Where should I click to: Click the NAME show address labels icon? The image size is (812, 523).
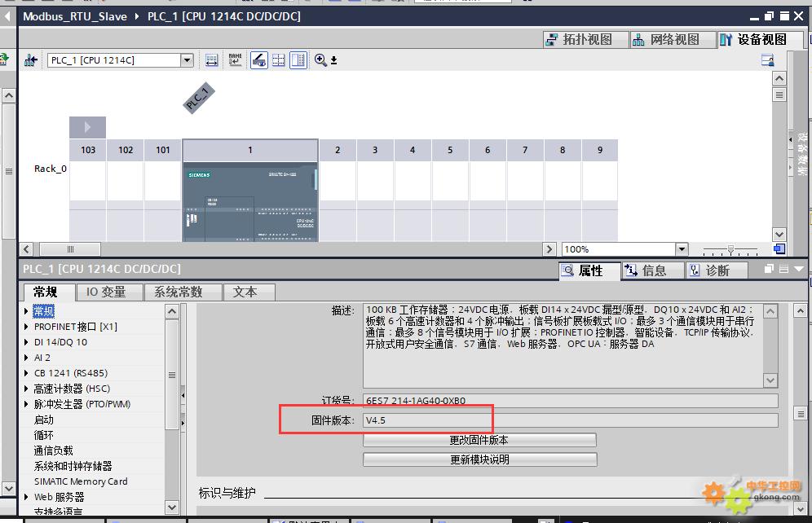point(235,60)
